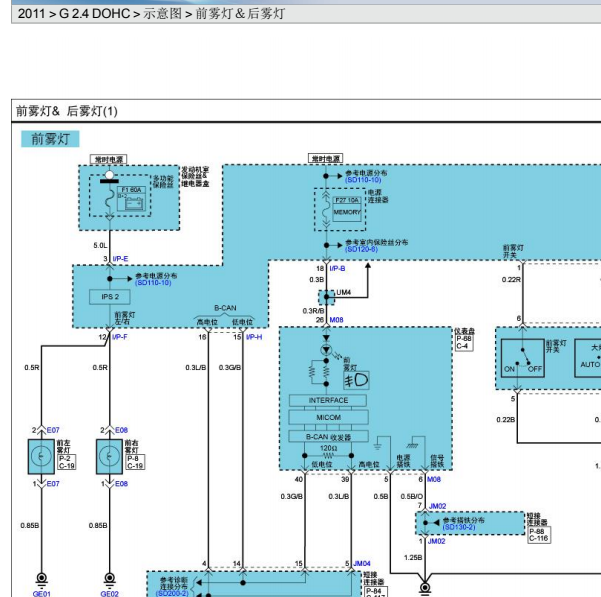This screenshot has height=597, width=601.
Task: Click the front left fog lamp symbol
Action: (x=41, y=456)
